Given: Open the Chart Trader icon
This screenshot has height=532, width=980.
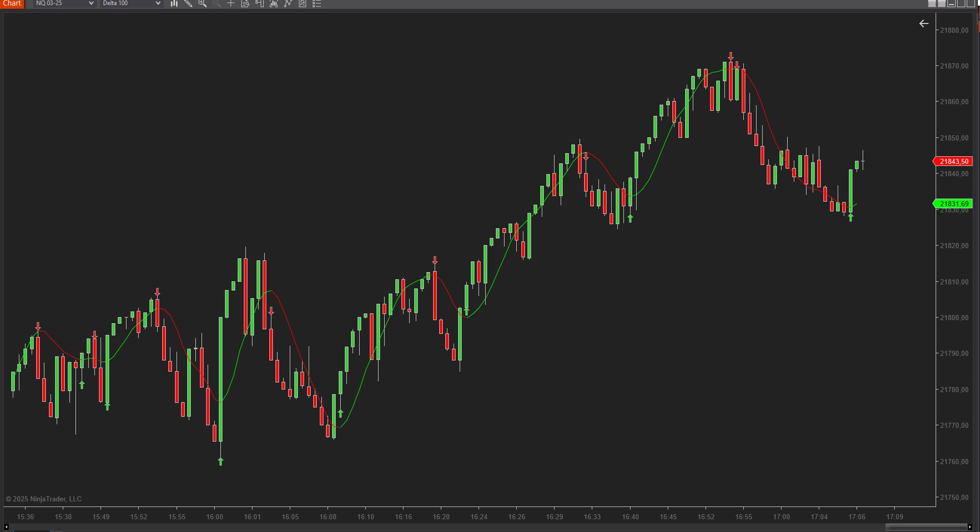Looking at the screenshot, I should [x=259, y=4].
